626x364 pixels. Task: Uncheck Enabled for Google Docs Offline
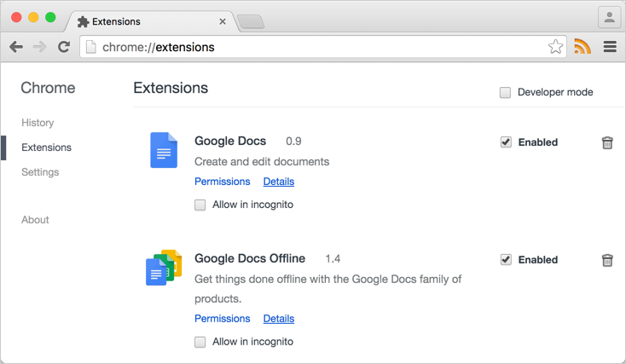(x=506, y=260)
